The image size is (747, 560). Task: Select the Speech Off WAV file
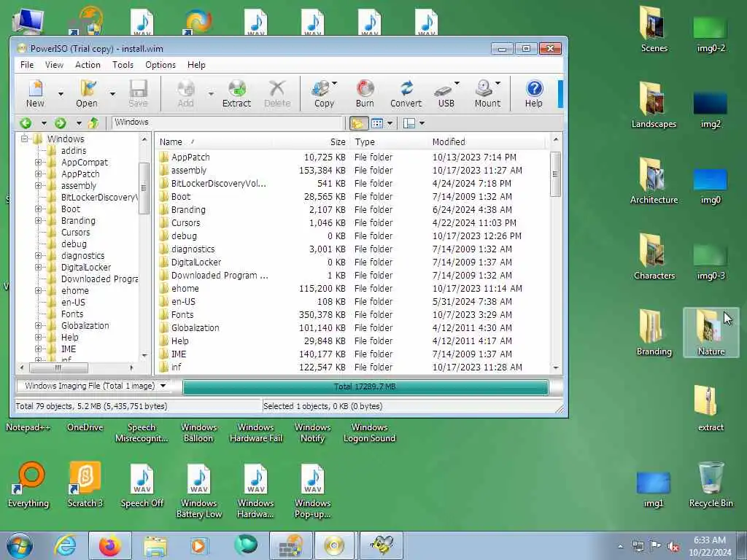[142, 484]
